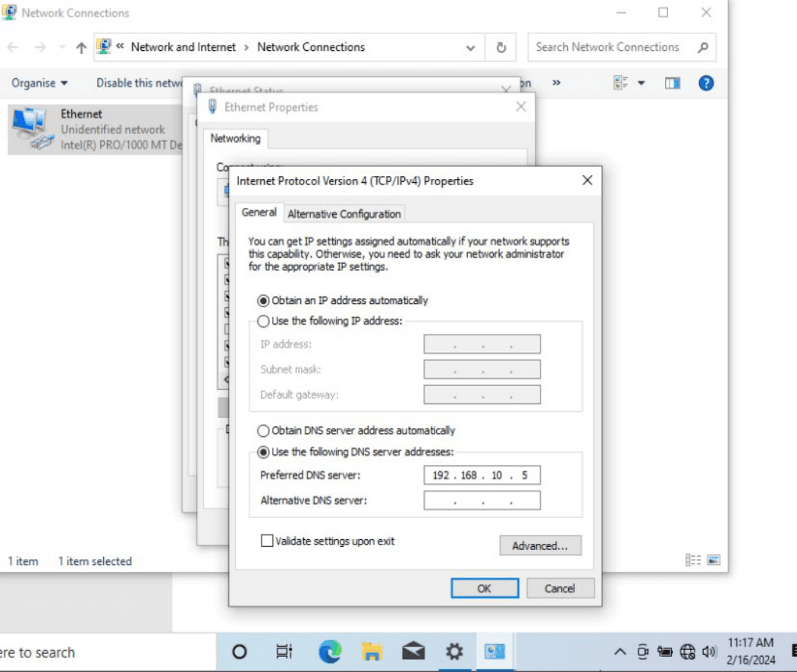This screenshot has width=797, height=672.
Task: Switch to the Alternative Configuration tab
Action: 344,214
